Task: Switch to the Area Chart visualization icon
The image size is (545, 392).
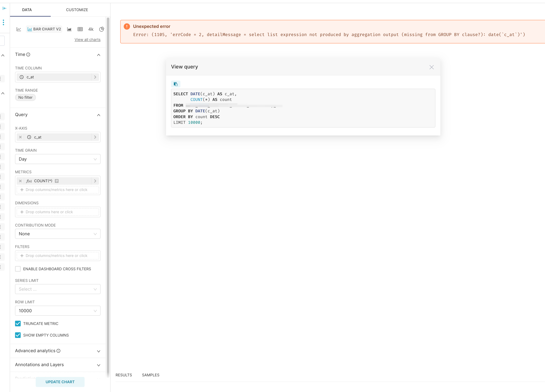Action: [x=69, y=29]
